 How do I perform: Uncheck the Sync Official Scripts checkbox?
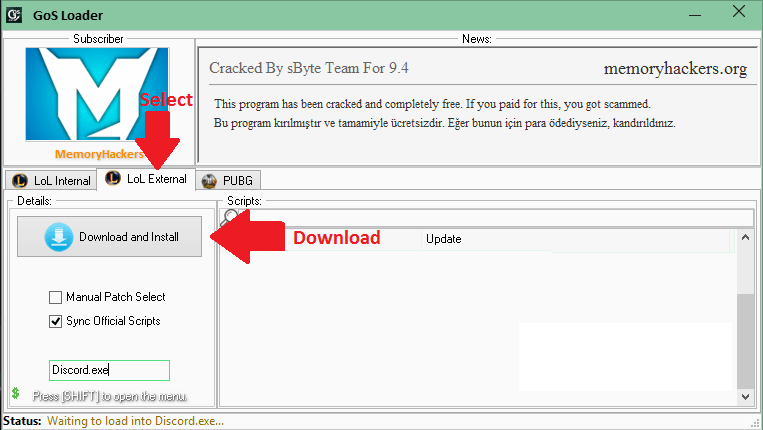coord(55,322)
